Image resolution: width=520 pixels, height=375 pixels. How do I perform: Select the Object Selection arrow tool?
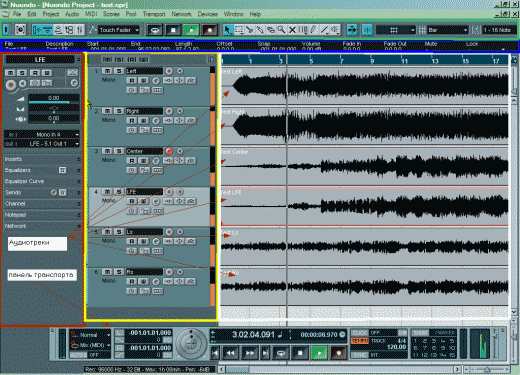(228, 30)
